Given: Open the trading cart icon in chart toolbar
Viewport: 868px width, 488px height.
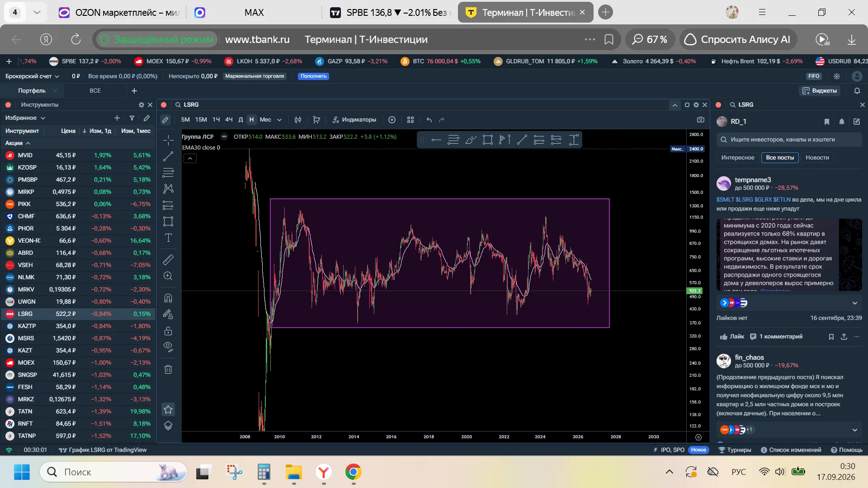Looking at the screenshot, I should pos(316,120).
